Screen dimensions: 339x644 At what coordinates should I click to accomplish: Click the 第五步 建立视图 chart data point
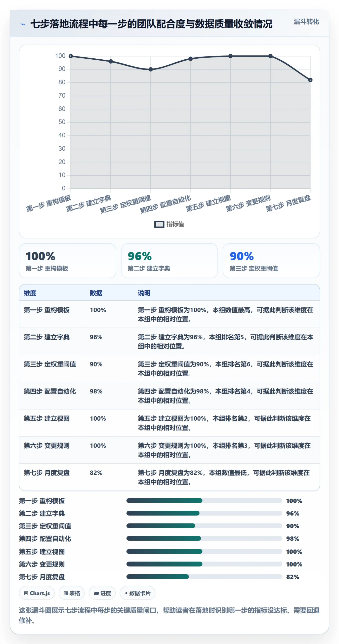click(x=231, y=56)
